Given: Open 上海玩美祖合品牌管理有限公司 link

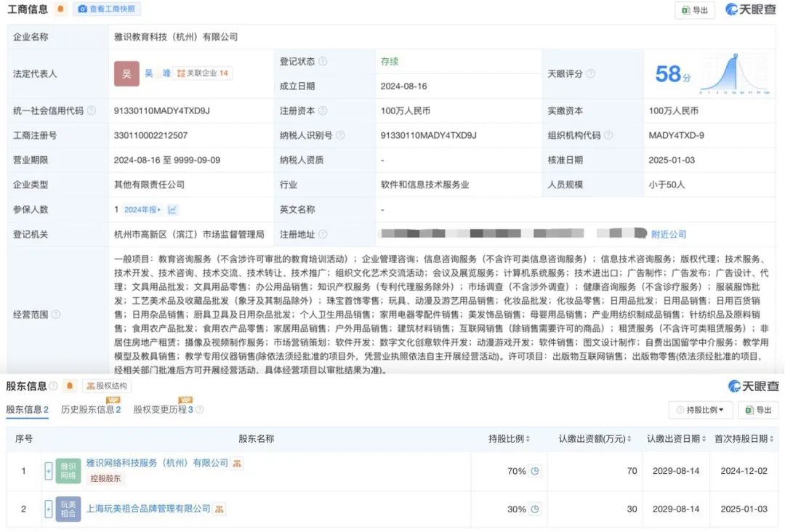Looking at the screenshot, I should tap(148, 509).
